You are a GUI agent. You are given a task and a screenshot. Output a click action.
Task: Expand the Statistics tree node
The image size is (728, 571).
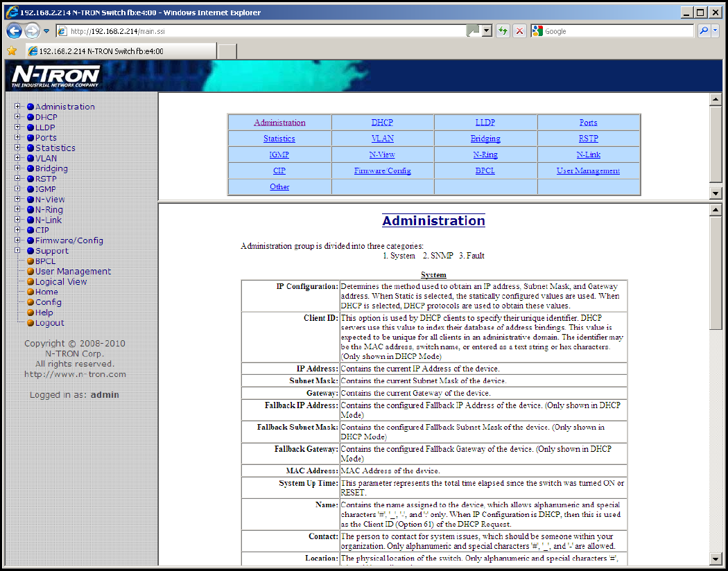[x=17, y=148]
